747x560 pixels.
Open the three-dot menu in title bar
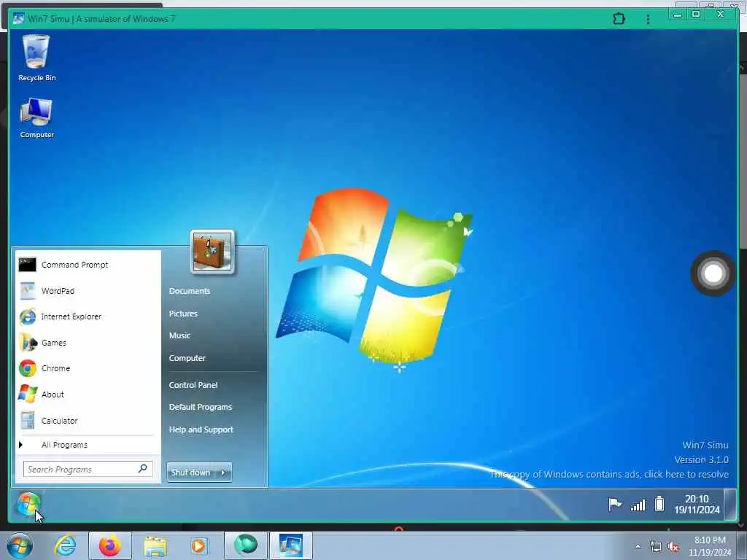pos(648,19)
